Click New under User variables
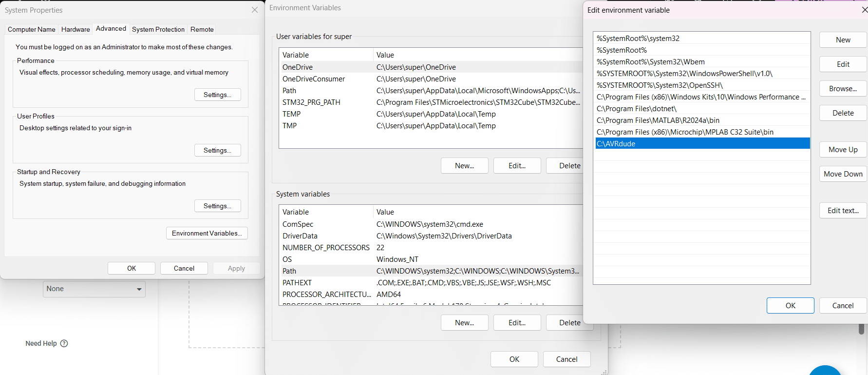The image size is (868, 375). click(465, 166)
